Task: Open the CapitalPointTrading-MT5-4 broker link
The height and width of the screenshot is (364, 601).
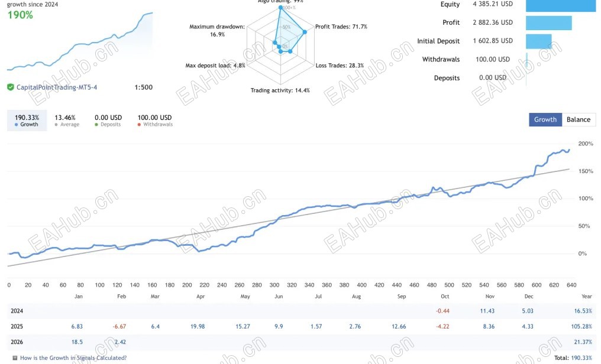Action: [57, 87]
